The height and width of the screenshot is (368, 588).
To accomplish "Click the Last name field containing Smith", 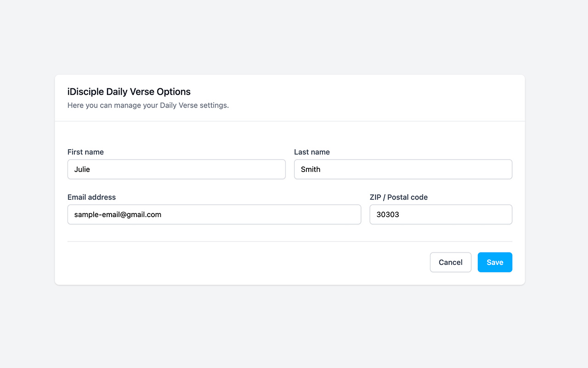I will tap(403, 169).
